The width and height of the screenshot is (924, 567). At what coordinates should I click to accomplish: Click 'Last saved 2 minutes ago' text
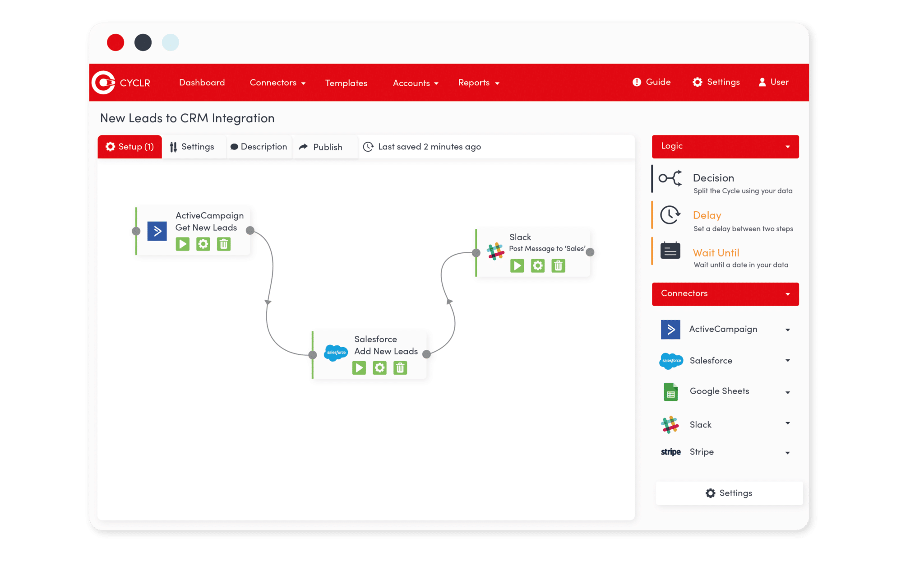(430, 147)
